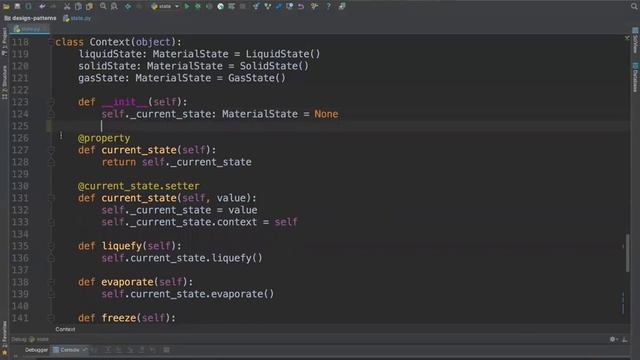Click the Cut scissors icon
Viewport: 640px width, 360px height.
67,6
